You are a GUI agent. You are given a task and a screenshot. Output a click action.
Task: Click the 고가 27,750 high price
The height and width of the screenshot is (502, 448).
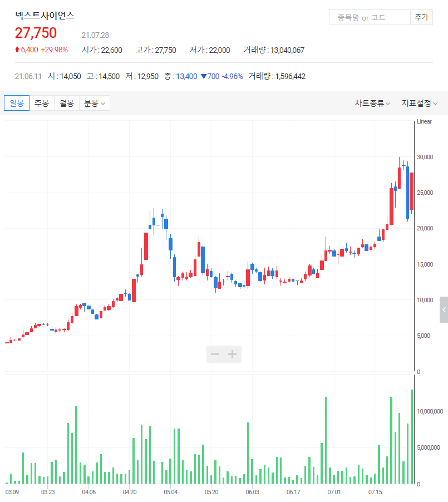[156, 50]
